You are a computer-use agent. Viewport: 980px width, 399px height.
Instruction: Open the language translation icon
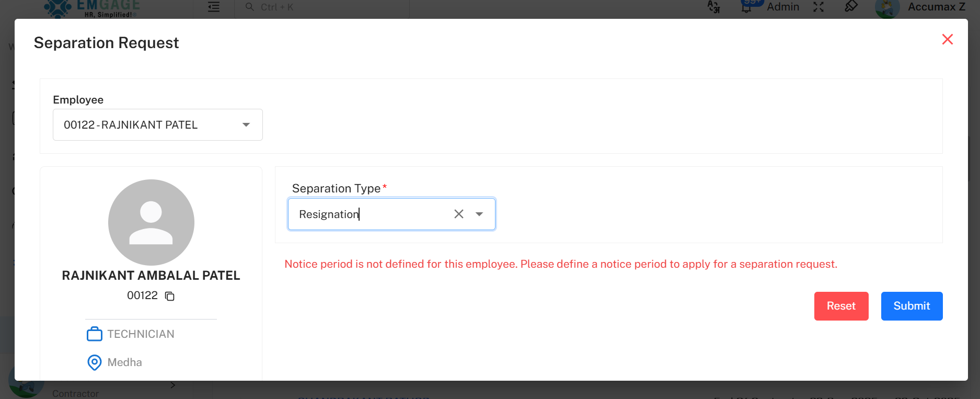click(x=714, y=7)
